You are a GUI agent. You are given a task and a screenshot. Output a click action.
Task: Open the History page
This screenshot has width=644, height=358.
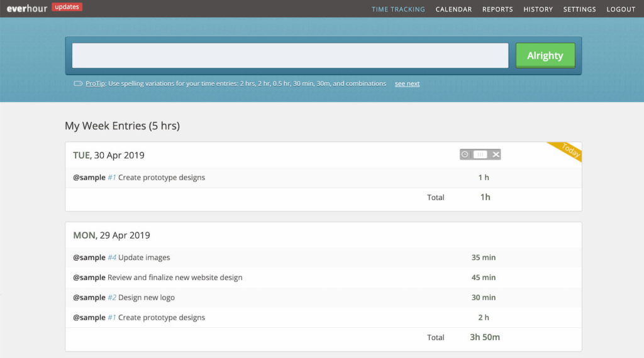click(538, 9)
